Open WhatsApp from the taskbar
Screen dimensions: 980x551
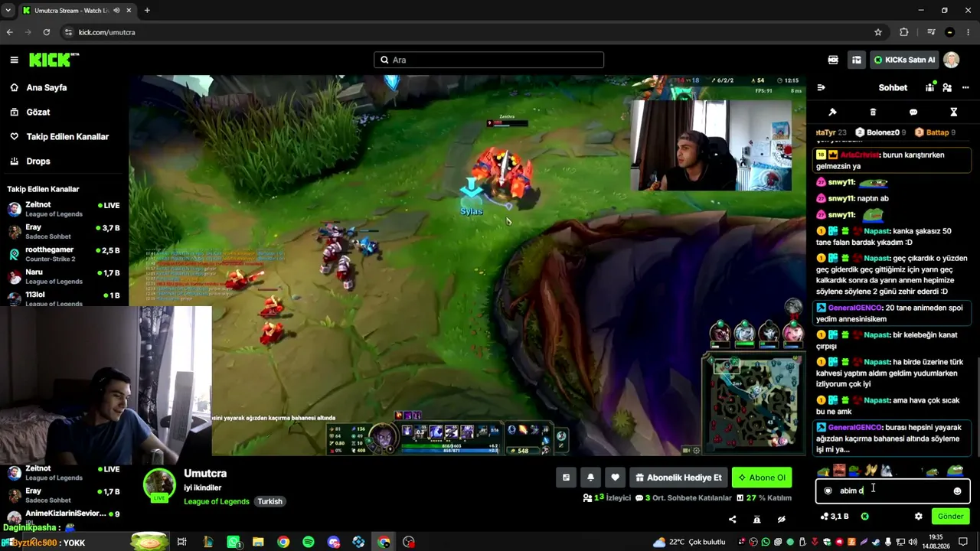pos(234,542)
